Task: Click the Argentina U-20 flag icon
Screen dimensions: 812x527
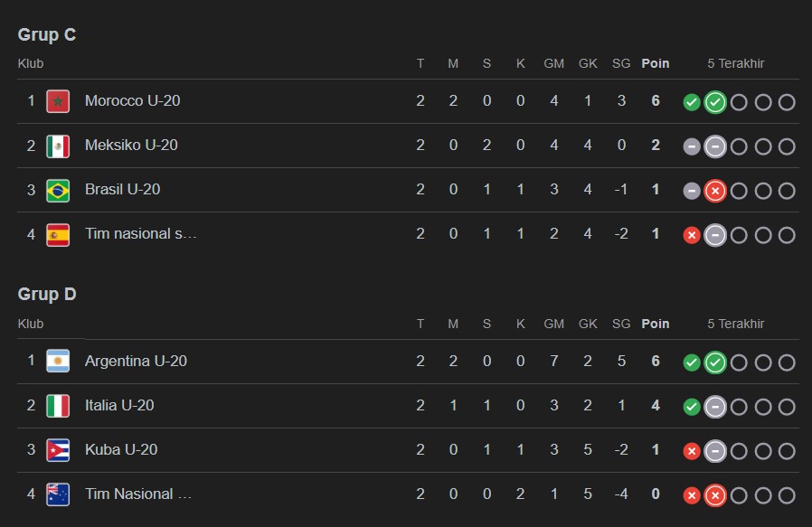Action: click(58, 362)
